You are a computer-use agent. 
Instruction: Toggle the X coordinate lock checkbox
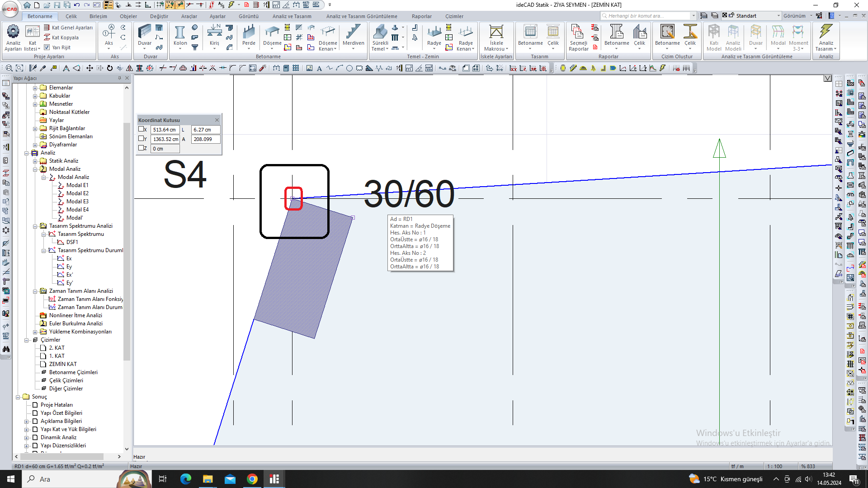(141, 129)
